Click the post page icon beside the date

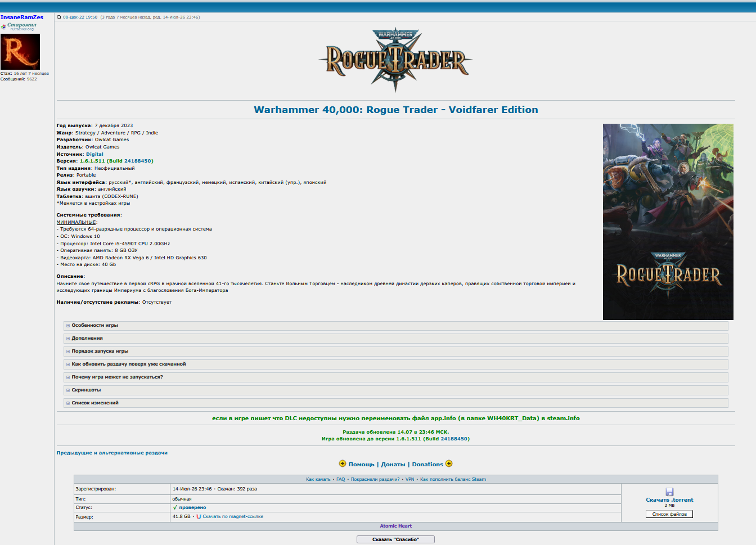pos(59,17)
